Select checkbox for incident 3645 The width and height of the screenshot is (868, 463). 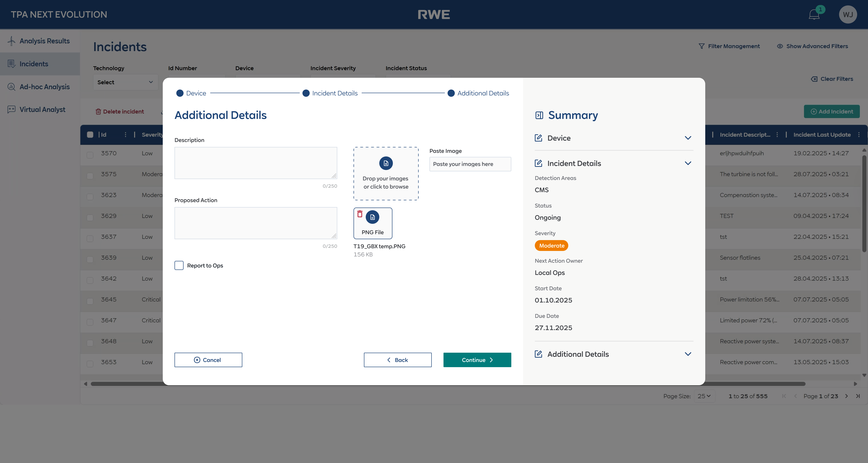pyautogui.click(x=90, y=301)
